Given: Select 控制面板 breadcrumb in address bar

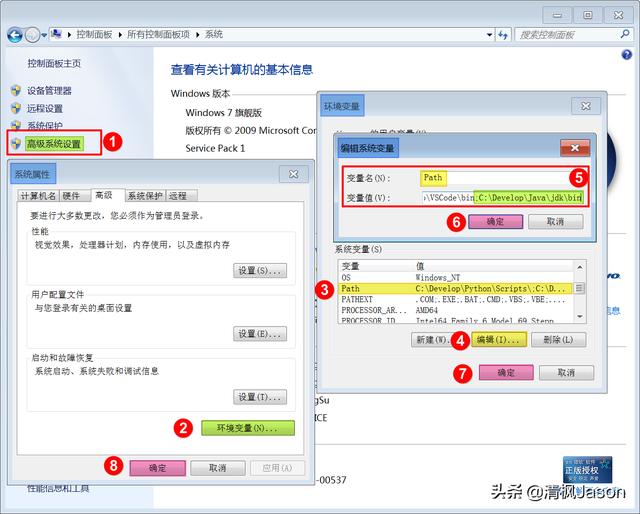Looking at the screenshot, I should (x=94, y=34).
